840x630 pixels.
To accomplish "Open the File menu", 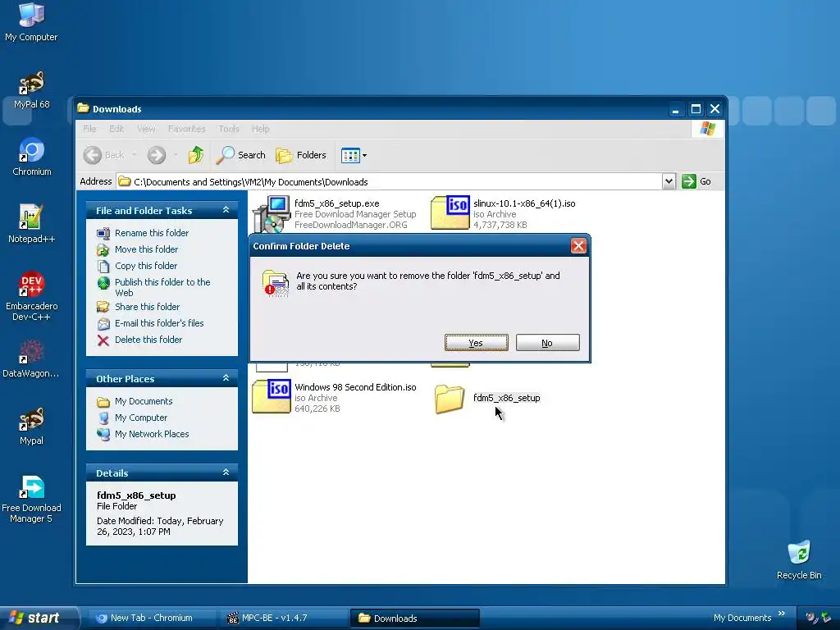I will pyautogui.click(x=89, y=129).
